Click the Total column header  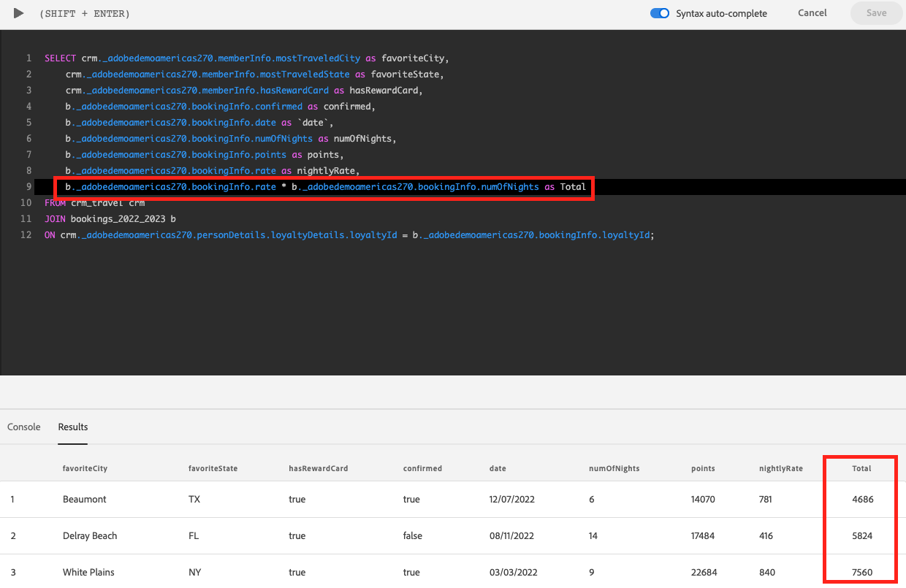click(861, 468)
